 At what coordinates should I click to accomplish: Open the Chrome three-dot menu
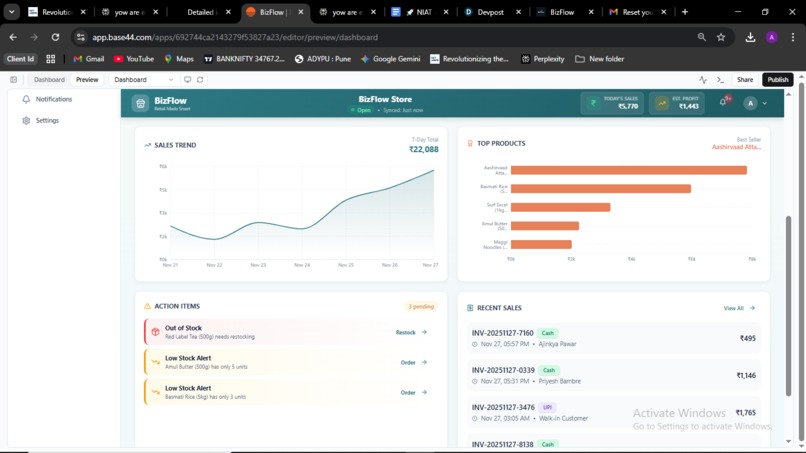pyautogui.click(x=793, y=37)
